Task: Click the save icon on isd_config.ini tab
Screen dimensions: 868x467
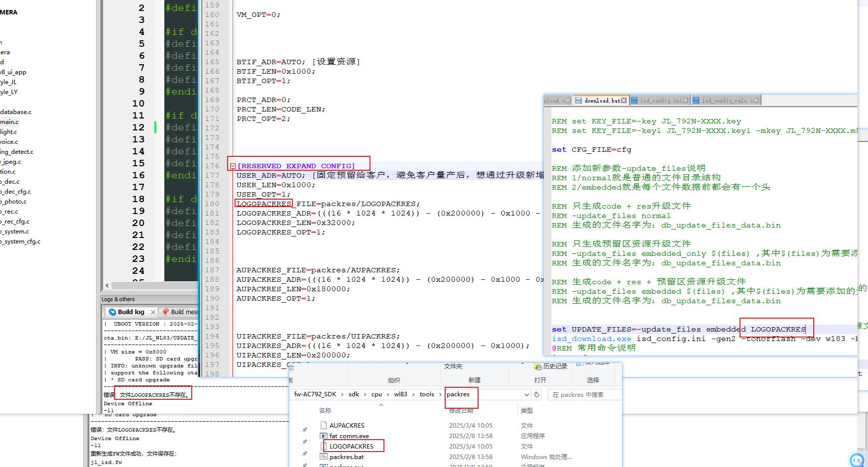Action: coord(634,101)
